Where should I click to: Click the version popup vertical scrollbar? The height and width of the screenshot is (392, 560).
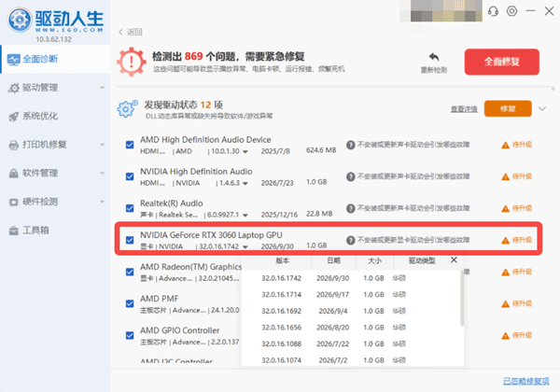tap(462, 299)
